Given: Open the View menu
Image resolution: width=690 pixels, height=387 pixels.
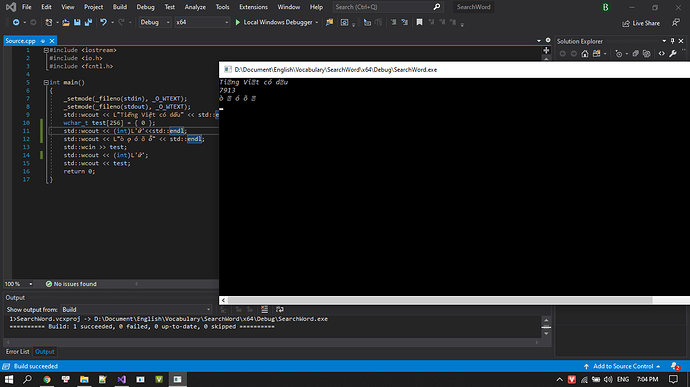Looking at the screenshot, I should point(68,7).
